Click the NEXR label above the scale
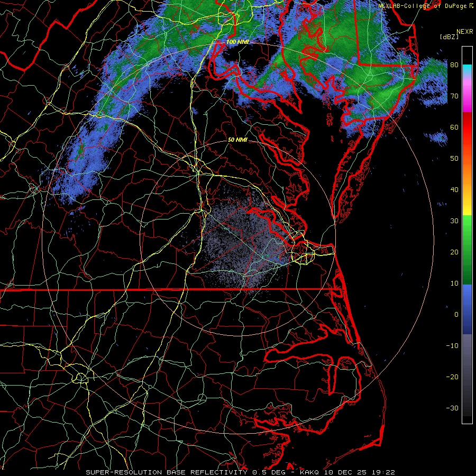 point(465,32)
